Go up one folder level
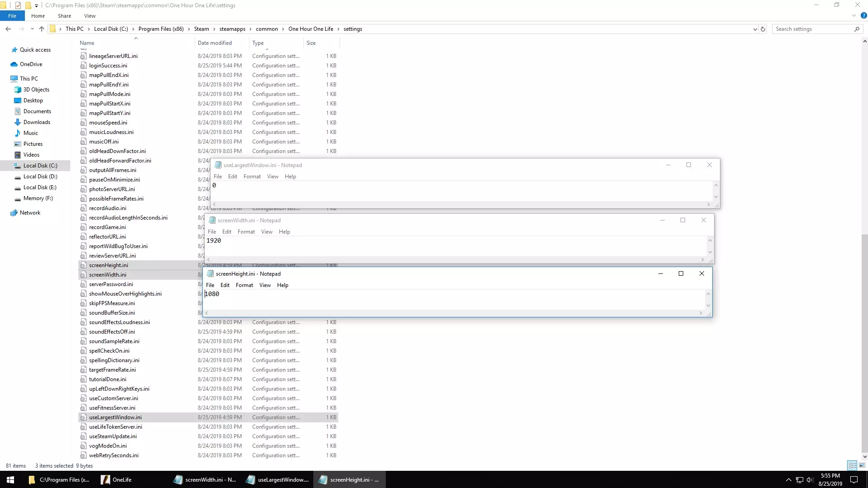 [42, 29]
